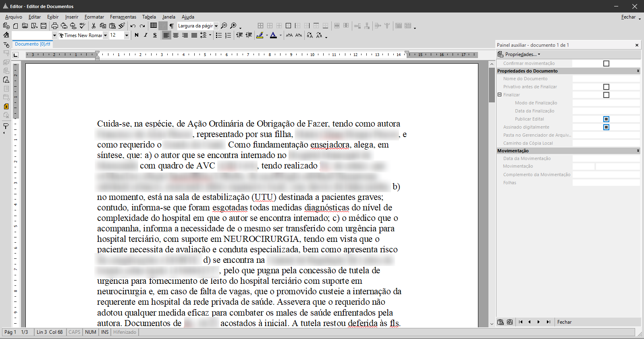Start a numbered list
Image resolution: width=644 pixels, height=339 pixels.
click(x=228, y=35)
